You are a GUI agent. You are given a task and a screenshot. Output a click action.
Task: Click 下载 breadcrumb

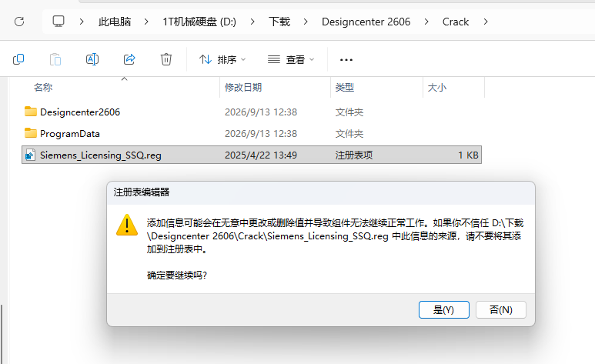point(279,22)
